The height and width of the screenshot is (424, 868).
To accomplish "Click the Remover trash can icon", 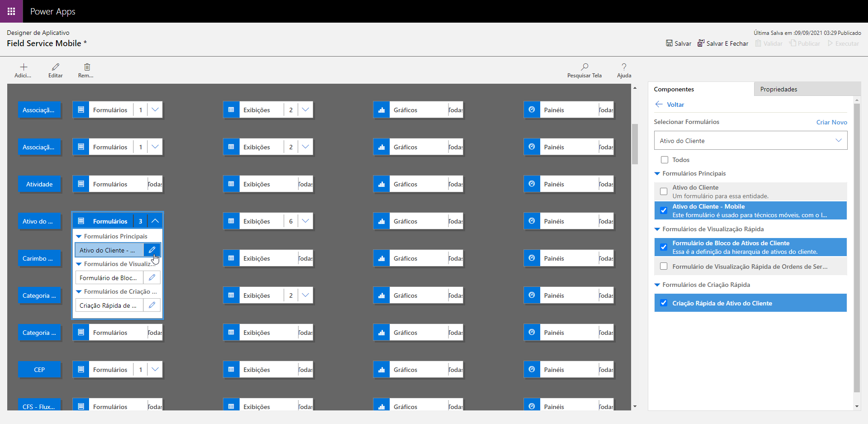I will [87, 67].
